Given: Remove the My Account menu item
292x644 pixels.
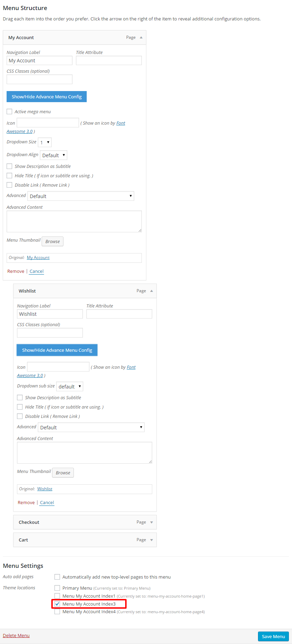Looking at the screenshot, I should (16, 271).
